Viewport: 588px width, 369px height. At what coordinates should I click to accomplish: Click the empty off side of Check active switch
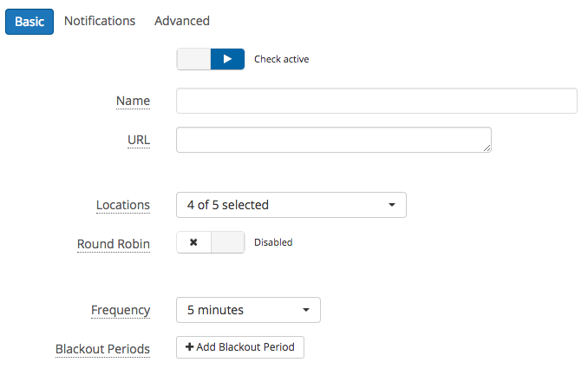coord(194,59)
